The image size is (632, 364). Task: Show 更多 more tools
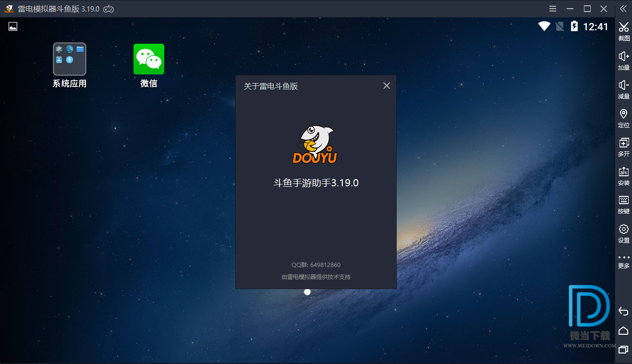(623, 261)
